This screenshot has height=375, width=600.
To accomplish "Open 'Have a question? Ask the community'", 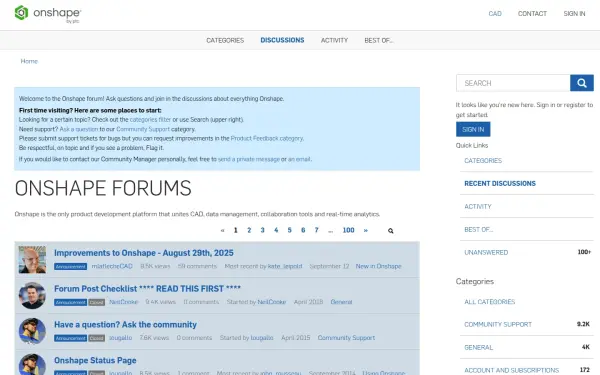I will [x=125, y=325].
